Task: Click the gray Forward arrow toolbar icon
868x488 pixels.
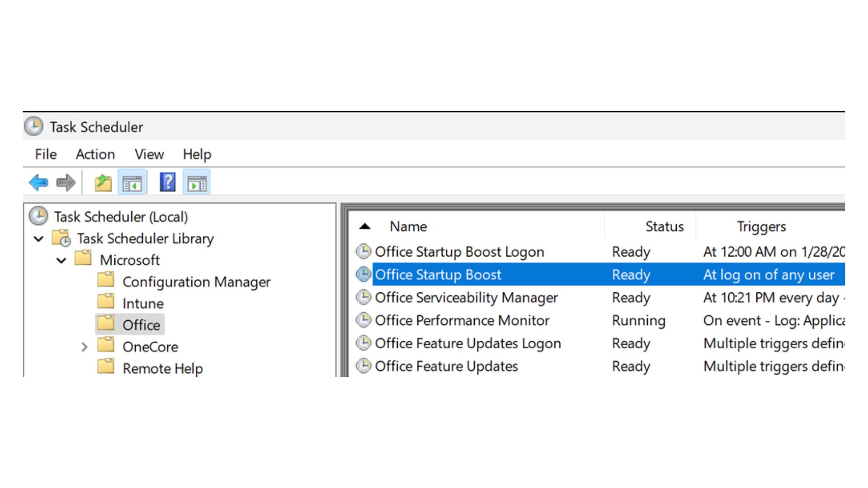Action: click(x=66, y=183)
